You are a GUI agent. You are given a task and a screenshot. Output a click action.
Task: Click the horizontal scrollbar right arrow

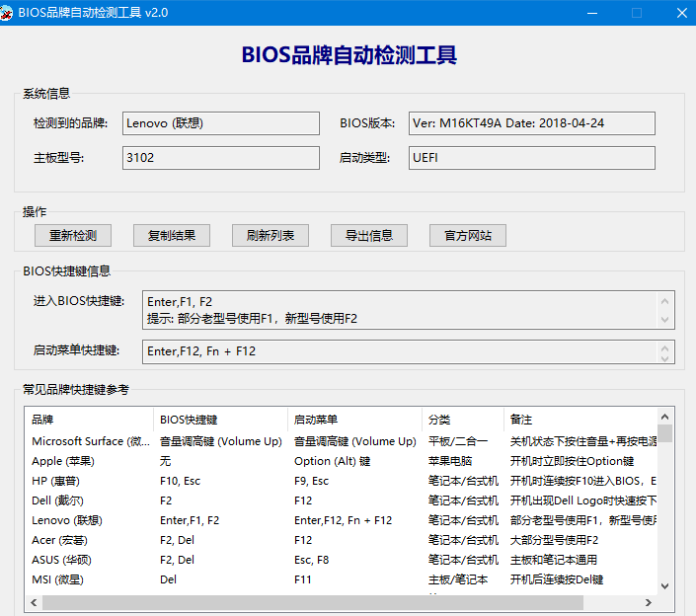coord(652,600)
